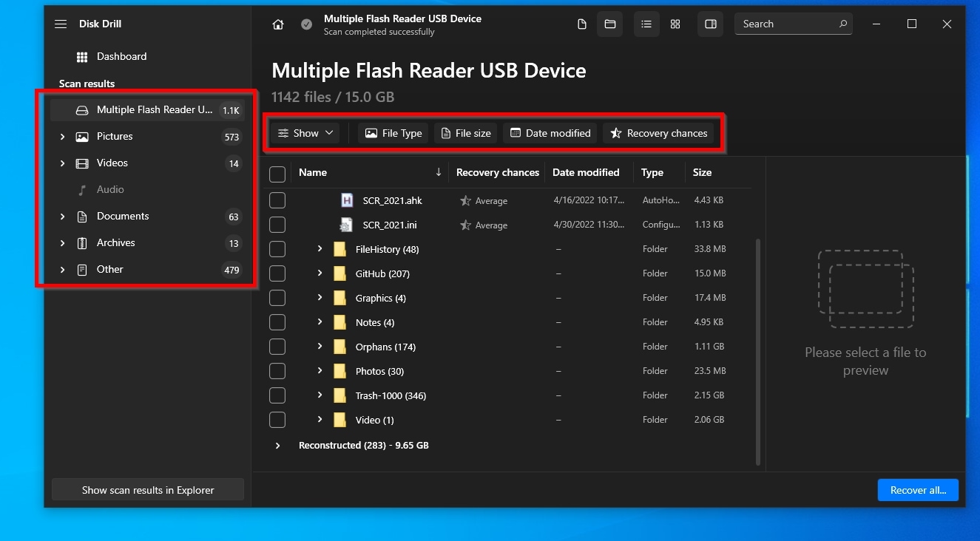Check the GitHub folder checkbox

(277, 273)
